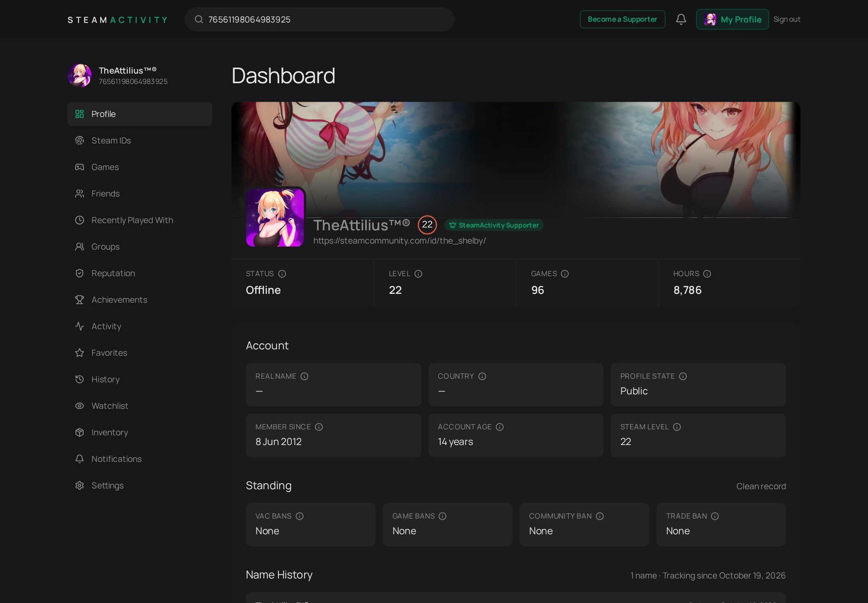Click the info icon beside COUNTRY
Screen dimensions: 868x603
click(x=482, y=376)
